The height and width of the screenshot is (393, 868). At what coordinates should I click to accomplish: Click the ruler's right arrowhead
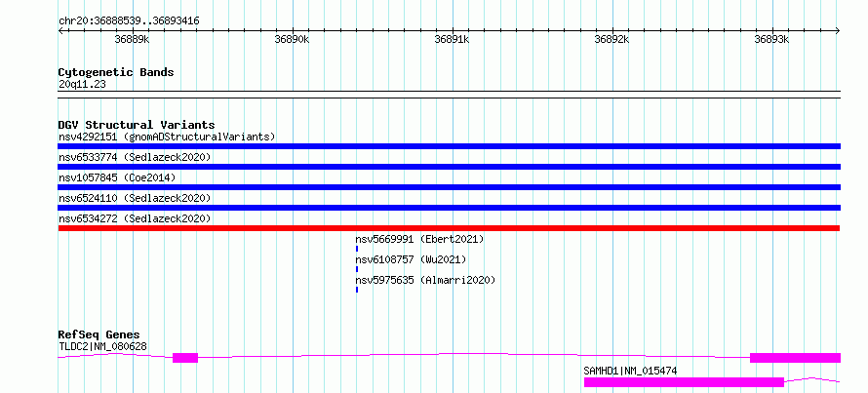point(838,30)
